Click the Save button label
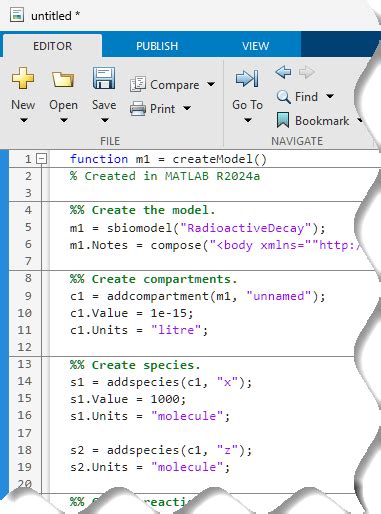Screen dimensions: 381x514 click(104, 105)
